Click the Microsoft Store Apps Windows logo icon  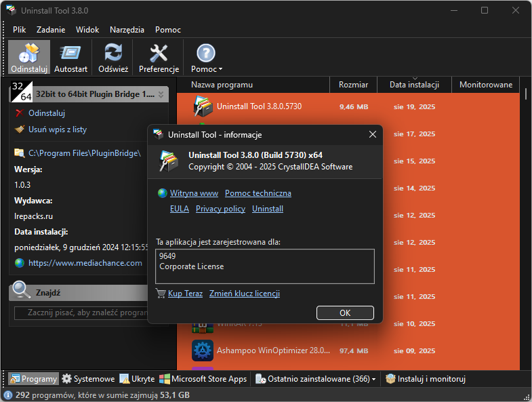(x=165, y=378)
